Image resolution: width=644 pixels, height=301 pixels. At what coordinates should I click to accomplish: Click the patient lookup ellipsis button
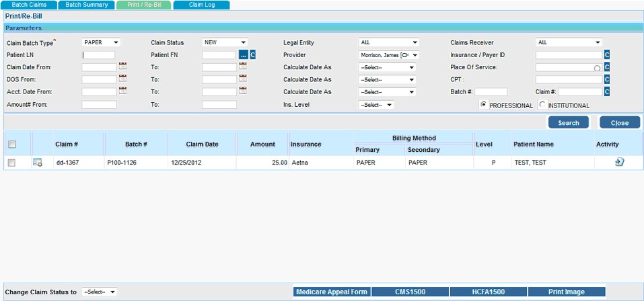tap(243, 55)
